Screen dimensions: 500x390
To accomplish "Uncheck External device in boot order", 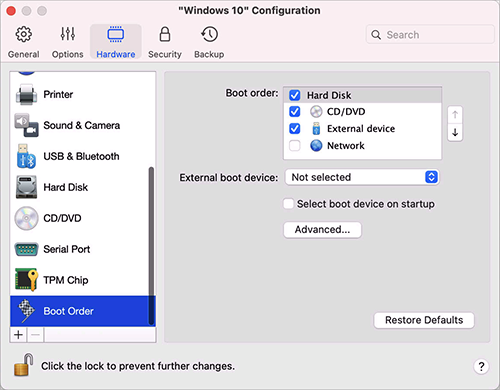I will (x=295, y=129).
